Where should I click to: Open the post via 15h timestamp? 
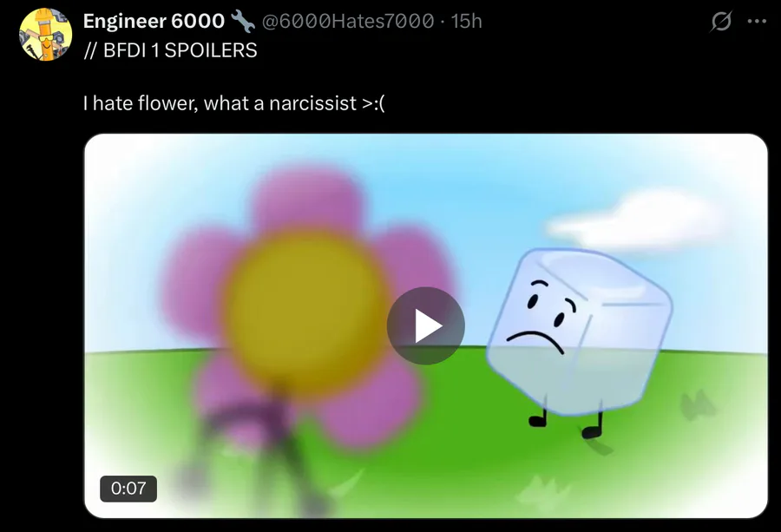click(x=467, y=22)
